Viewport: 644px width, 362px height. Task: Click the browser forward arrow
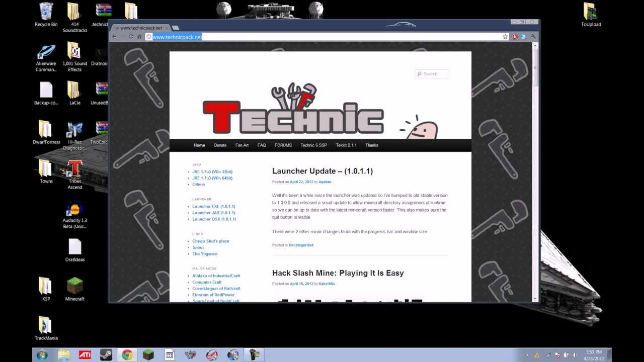pyautogui.click(x=123, y=37)
